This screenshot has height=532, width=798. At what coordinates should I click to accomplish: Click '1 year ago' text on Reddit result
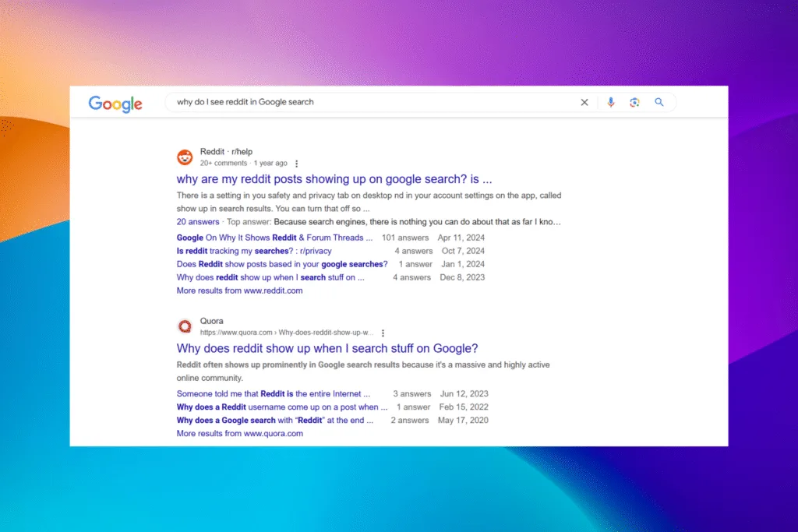click(270, 164)
